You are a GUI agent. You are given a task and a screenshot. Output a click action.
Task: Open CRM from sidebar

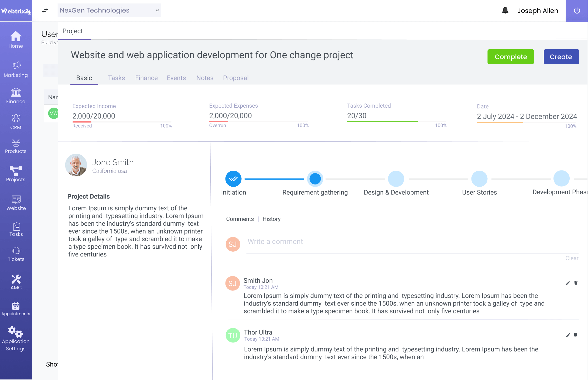point(16,122)
